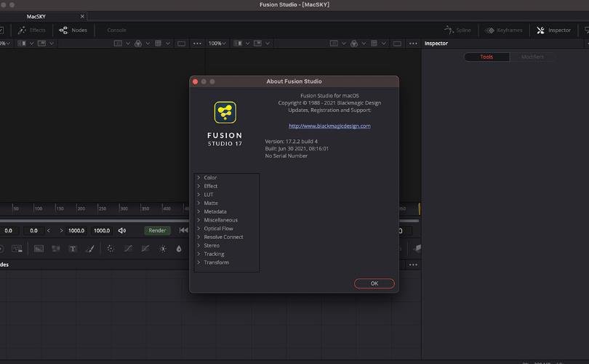
Task: Open right viewer options three-dot menu
Action: (x=413, y=44)
